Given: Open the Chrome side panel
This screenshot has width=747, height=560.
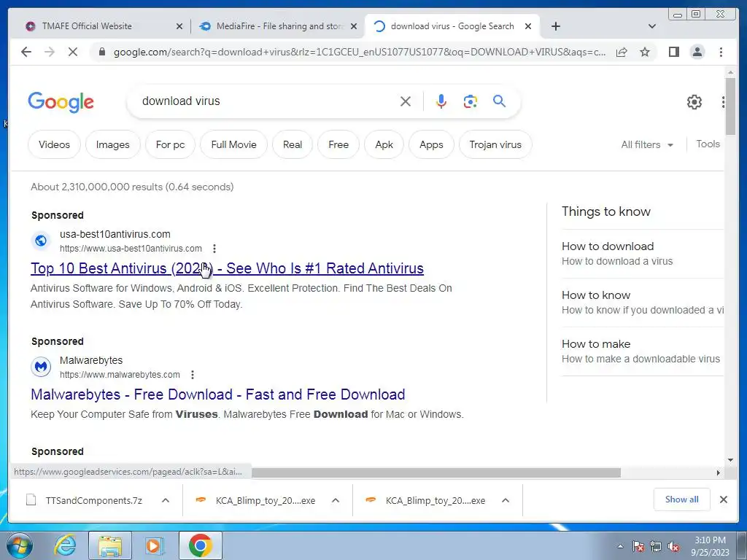Looking at the screenshot, I should [673, 52].
